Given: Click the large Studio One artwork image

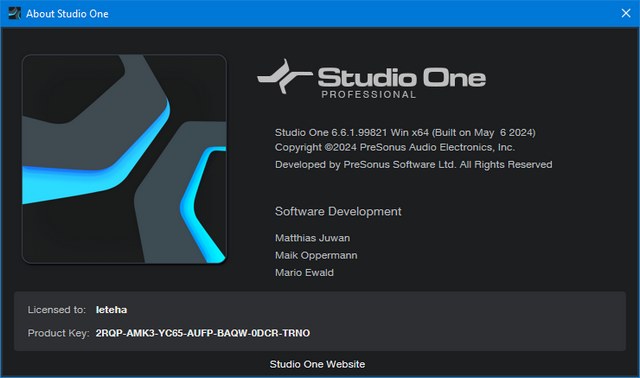Looking at the screenshot, I should (124, 159).
